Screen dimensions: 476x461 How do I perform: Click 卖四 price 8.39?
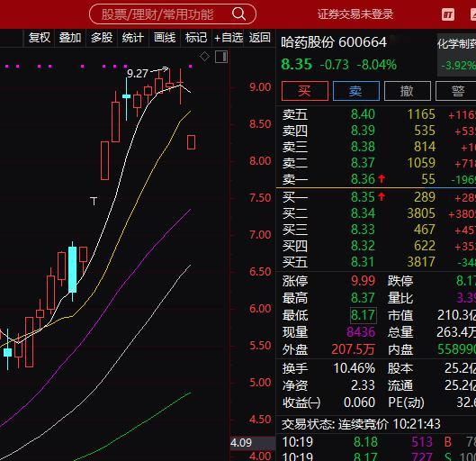tap(363, 131)
